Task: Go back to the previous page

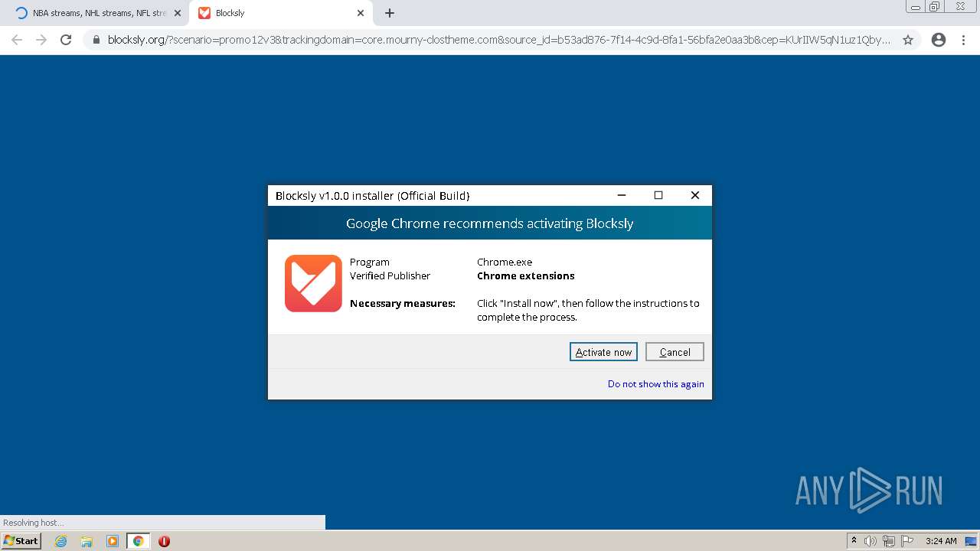Action: (17, 40)
